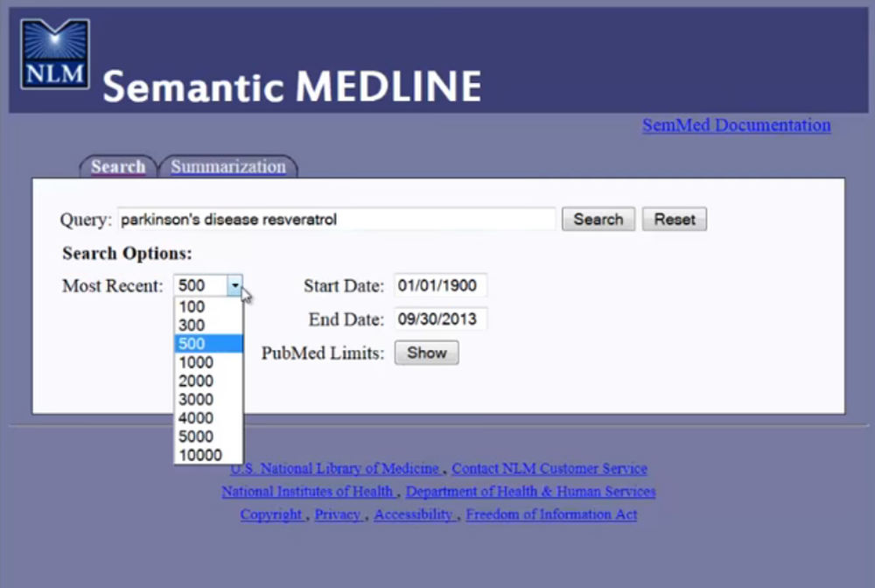Choose 3000 from the Most Recent list
Screen dimensions: 875x588
[x=209, y=399]
